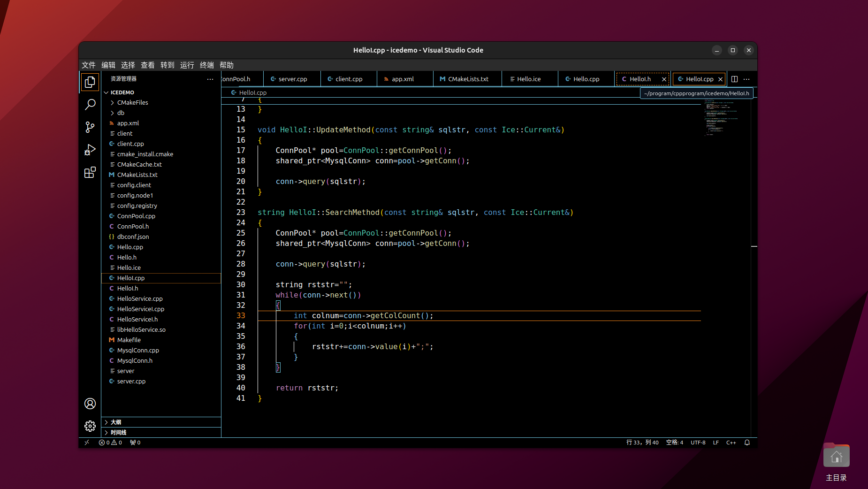Open the Search view icon
This screenshot has width=868, height=489.
coord(90,105)
